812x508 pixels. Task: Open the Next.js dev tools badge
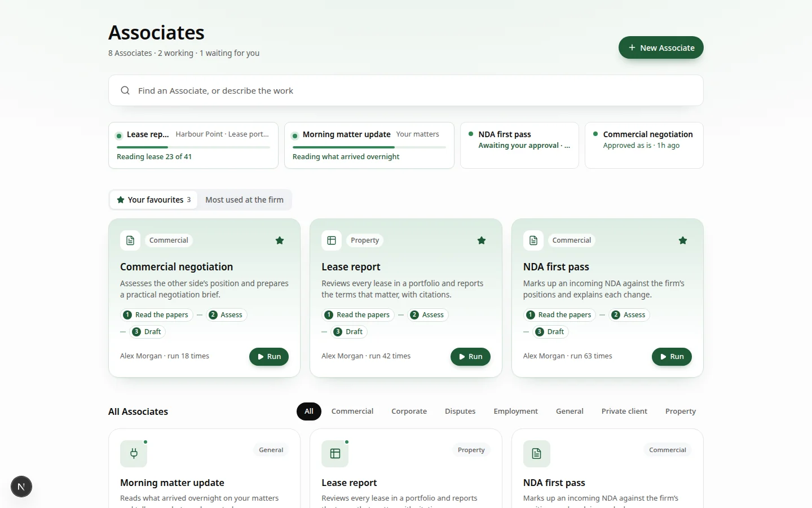pyautogui.click(x=21, y=487)
